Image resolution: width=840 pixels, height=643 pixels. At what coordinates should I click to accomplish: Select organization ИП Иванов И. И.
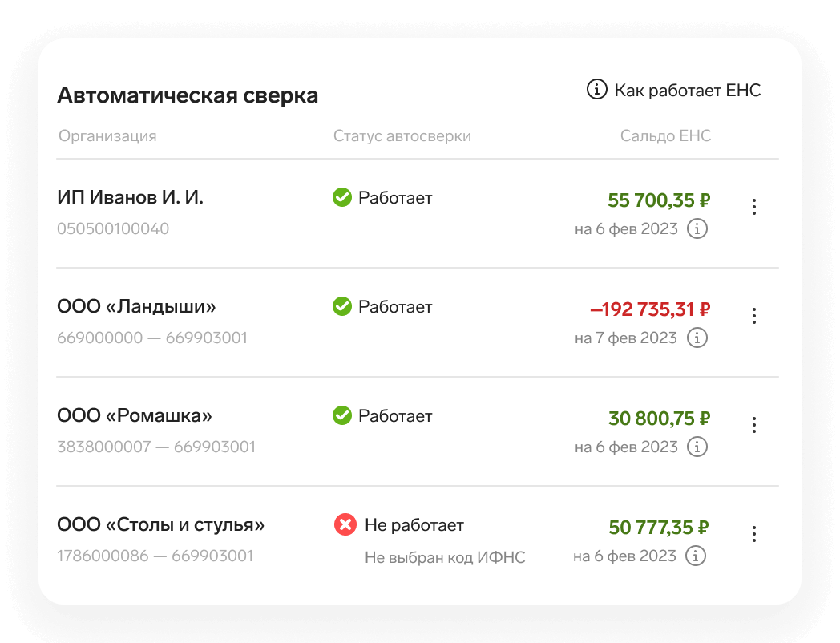tap(130, 197)
